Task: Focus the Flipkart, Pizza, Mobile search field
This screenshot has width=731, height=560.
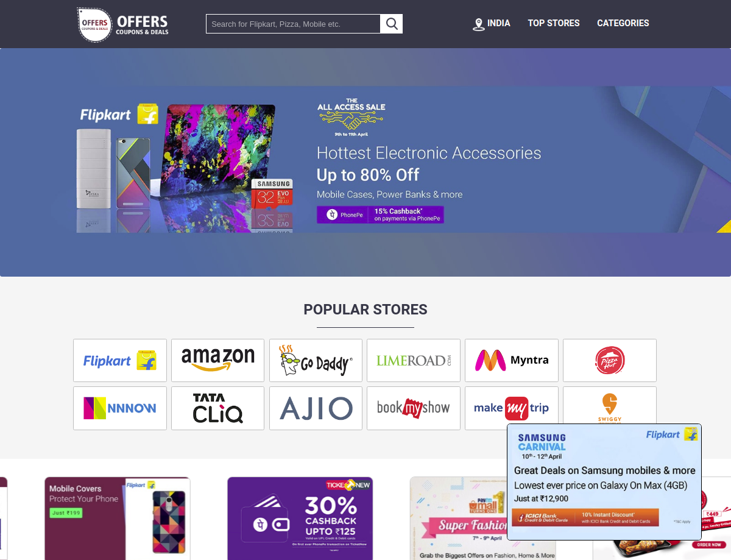Action: tap(294, 24)
